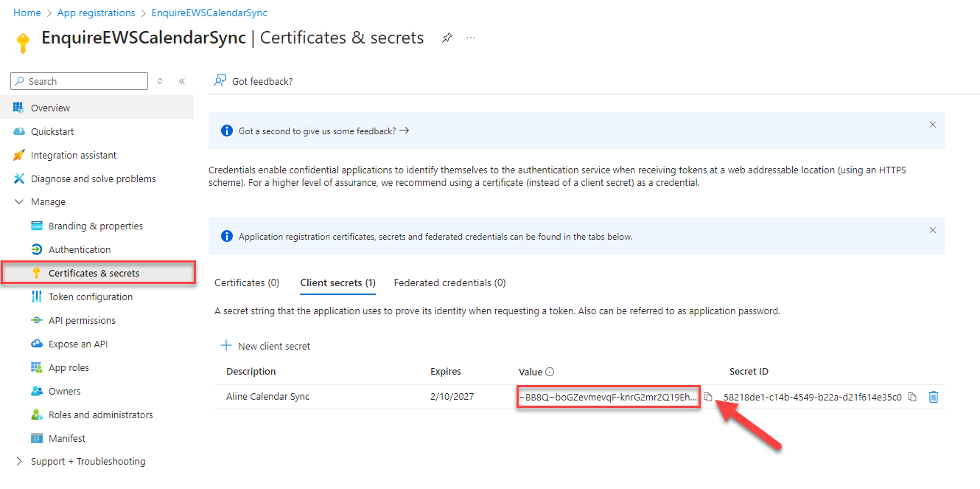Dismiss the feedback info banner

coord(933,125)
